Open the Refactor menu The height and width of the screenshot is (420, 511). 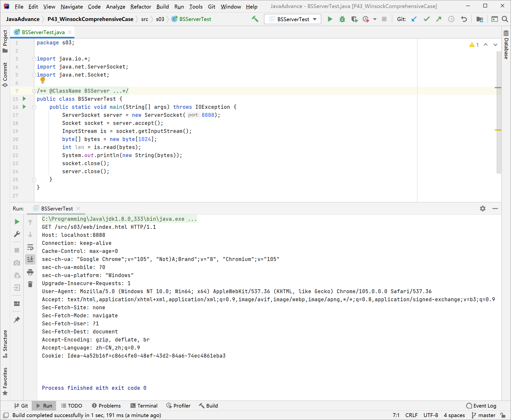[x=141, y=7]
